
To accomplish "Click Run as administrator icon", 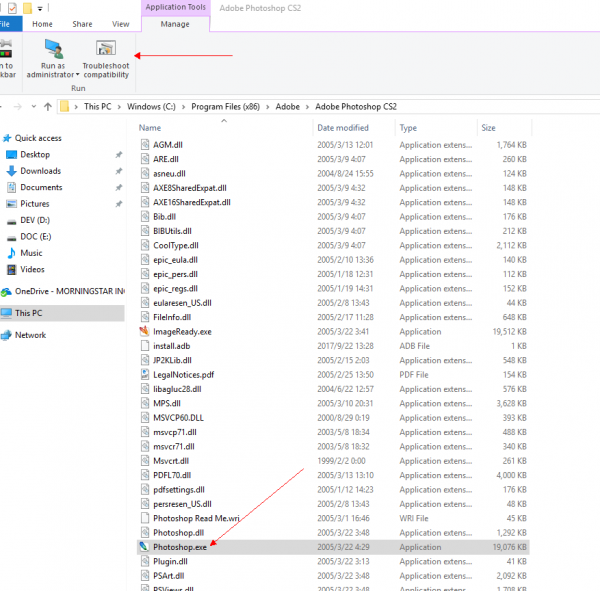I will coord(54,49).
